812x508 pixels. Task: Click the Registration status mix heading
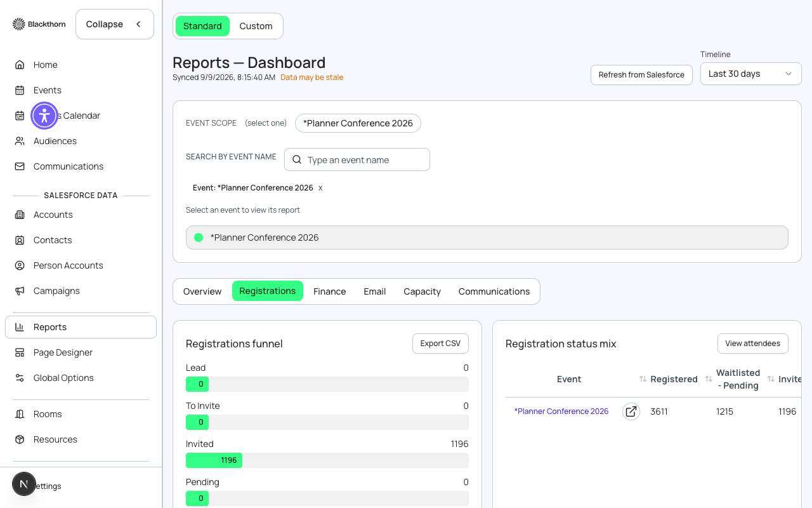[x=561, y=344]
